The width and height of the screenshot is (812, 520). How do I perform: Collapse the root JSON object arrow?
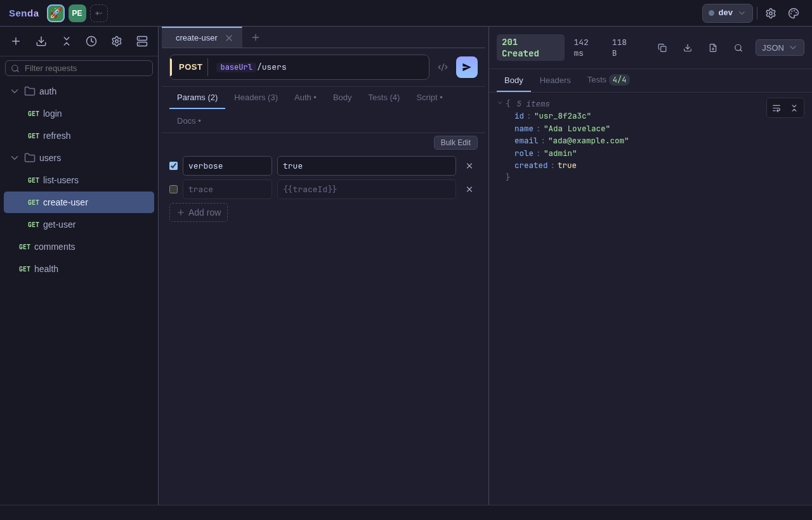[x=500, y=103]
